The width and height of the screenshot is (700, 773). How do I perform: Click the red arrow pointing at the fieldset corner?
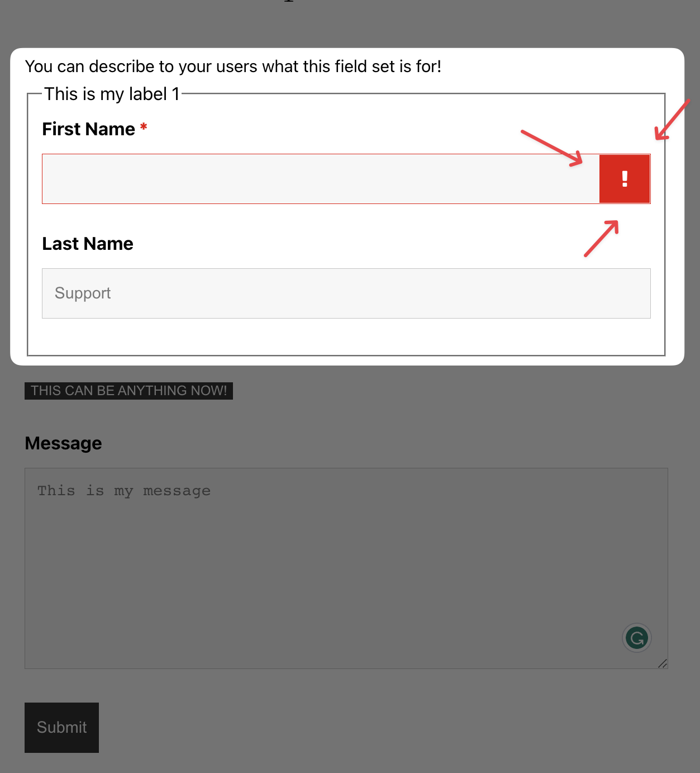click(x=672, y=120)
